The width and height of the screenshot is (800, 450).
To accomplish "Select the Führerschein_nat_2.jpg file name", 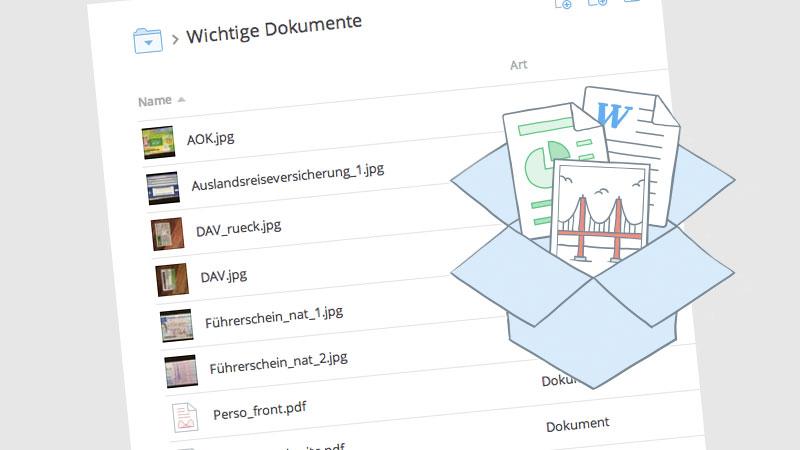I will tap(279, 362).
